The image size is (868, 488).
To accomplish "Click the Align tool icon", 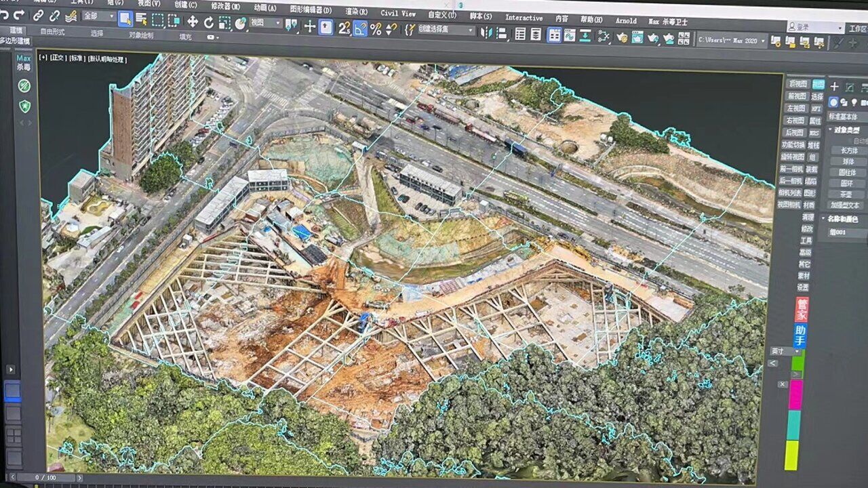I will coord(502,33).
